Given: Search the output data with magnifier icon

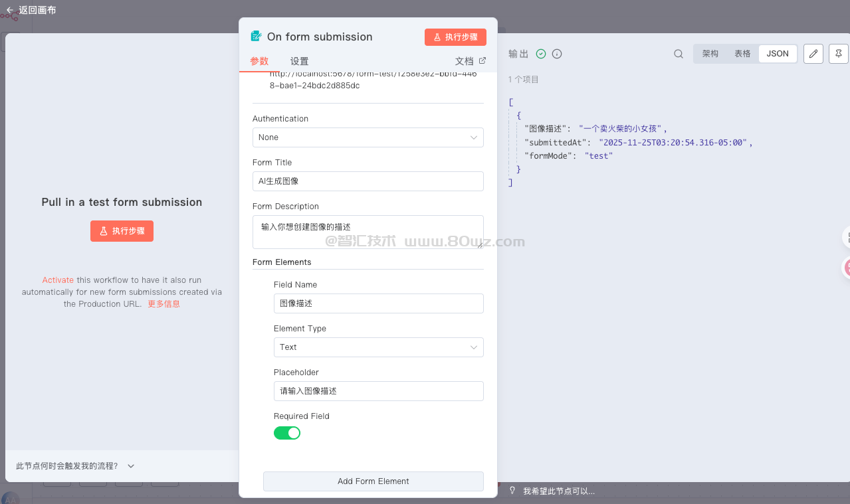Looking at the screenshot, I should [x=679, y=54].
